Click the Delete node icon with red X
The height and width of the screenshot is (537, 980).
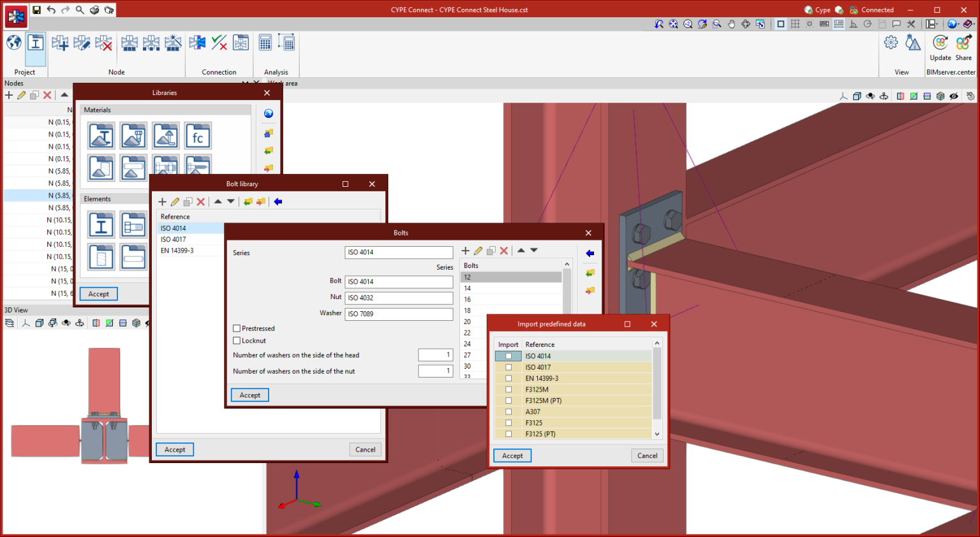pos(103,43)
